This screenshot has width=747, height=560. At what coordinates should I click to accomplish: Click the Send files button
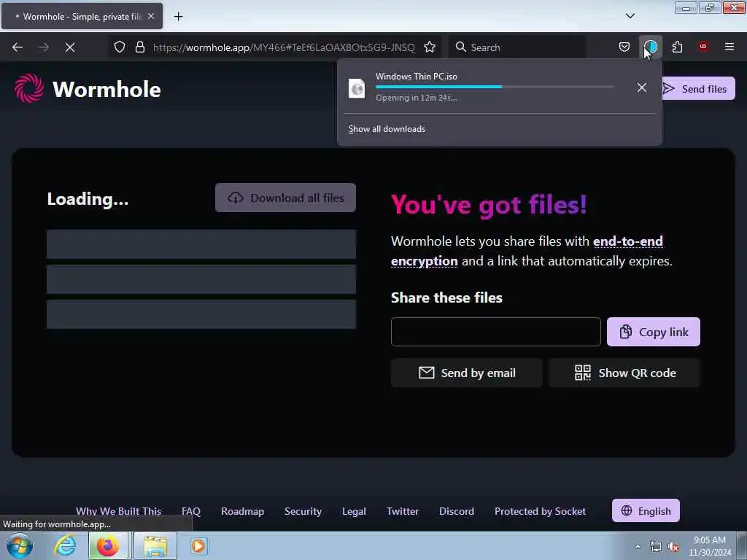click(x=698, y=88)
